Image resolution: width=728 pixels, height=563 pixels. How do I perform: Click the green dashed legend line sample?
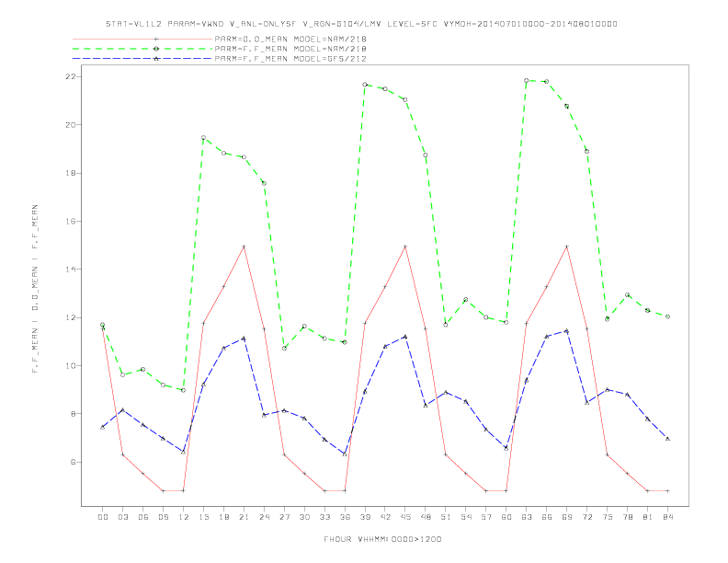click(x=142, y=49)
